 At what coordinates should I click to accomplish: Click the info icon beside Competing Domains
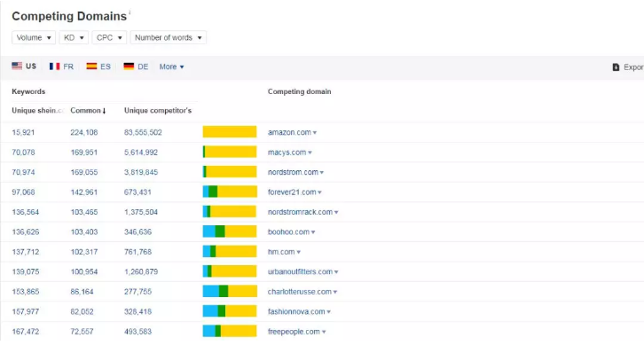pos(130,12)
